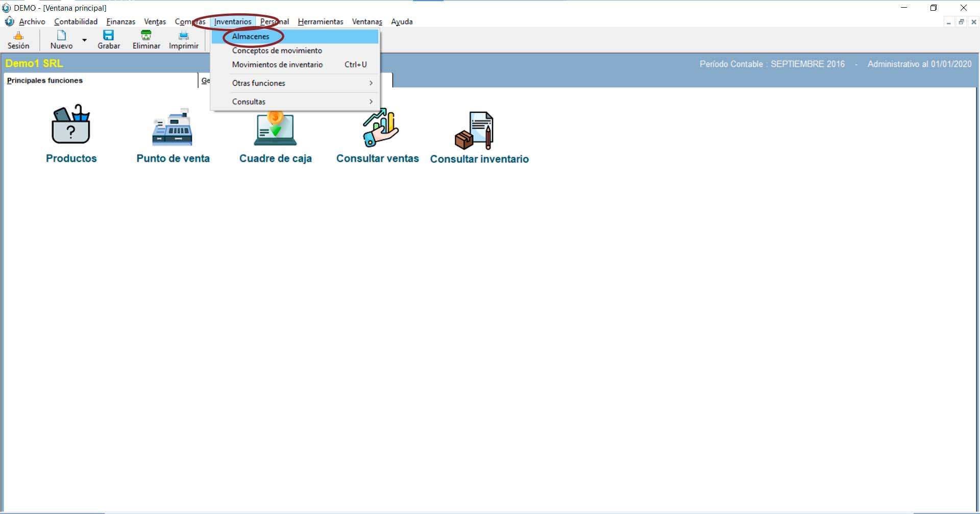Open the Consultar inventario icon
Viewport: 980px width, 514px height.
[x=475, y=130]
